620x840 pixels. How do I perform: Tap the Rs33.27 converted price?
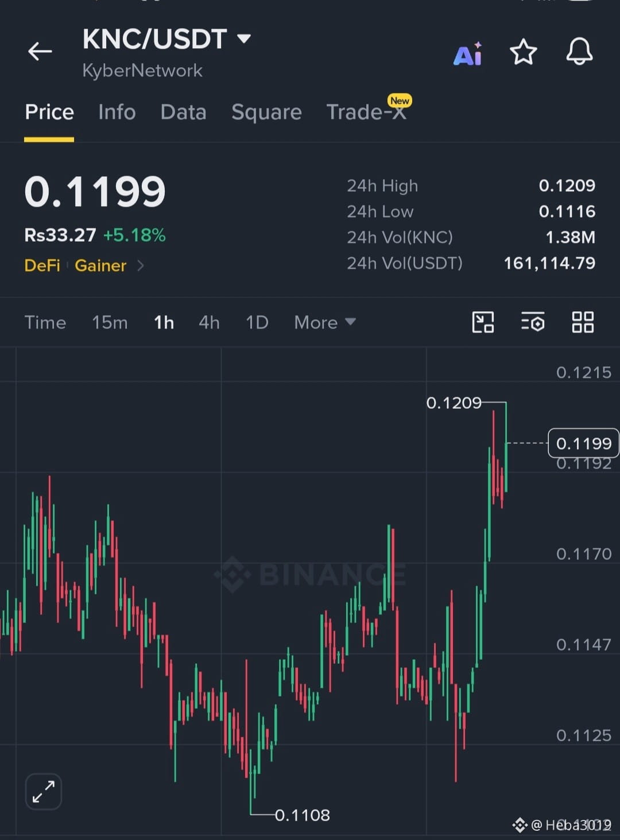[60, 235]
